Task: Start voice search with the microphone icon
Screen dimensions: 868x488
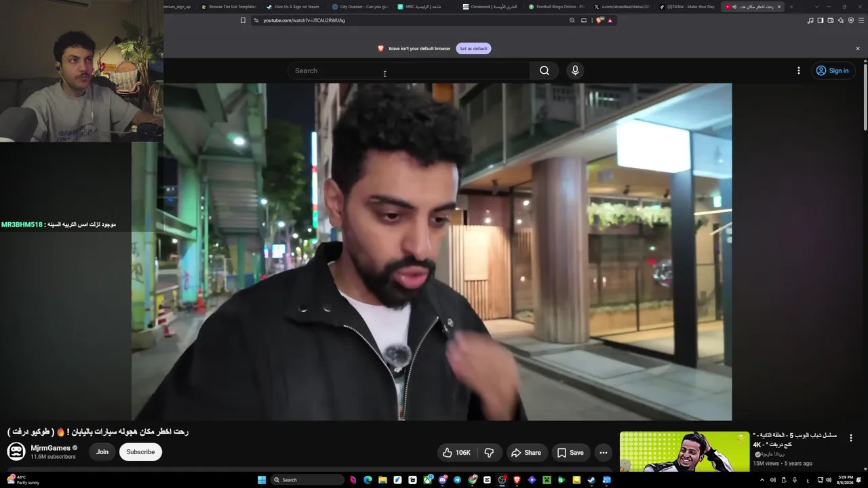Action: point(575,70)
